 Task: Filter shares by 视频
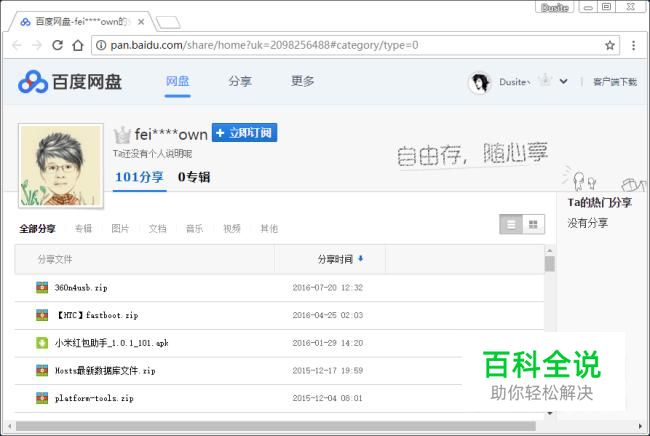tap(232, 229)
